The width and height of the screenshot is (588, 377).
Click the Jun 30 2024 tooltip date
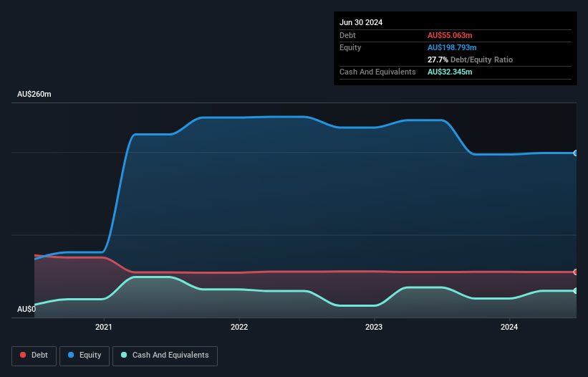pyautogui.click(x=361, y=22)
